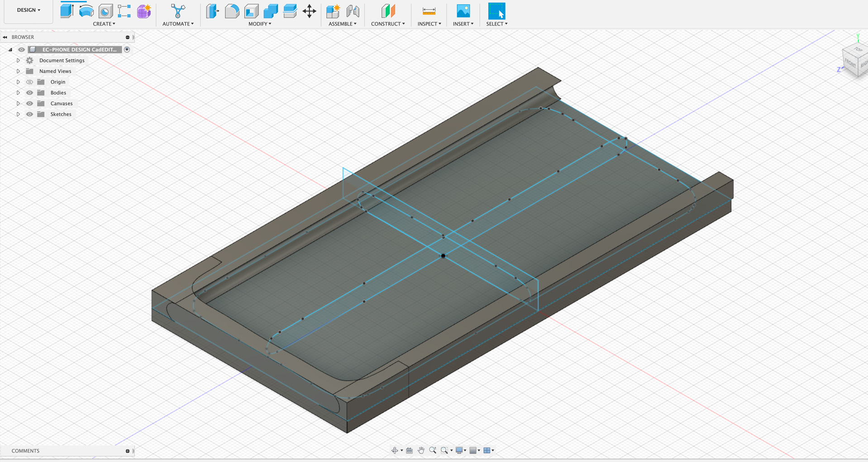Collapse the EC-PHONE DESIGN root node

[10, 50]
